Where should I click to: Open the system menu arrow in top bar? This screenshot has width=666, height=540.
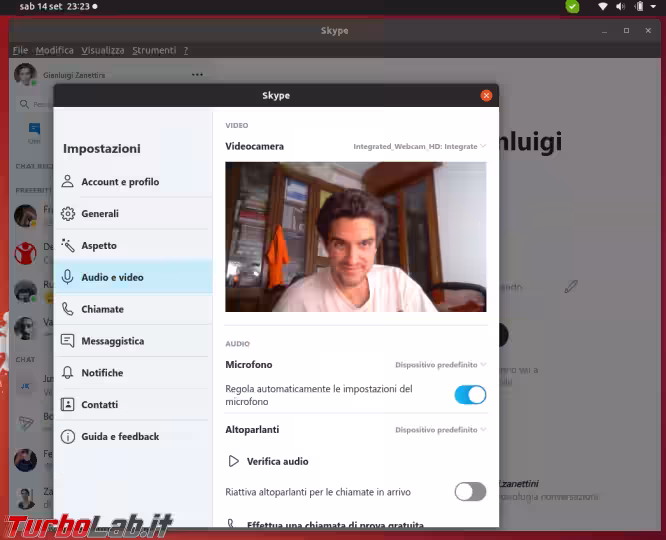tap(653, 7)
